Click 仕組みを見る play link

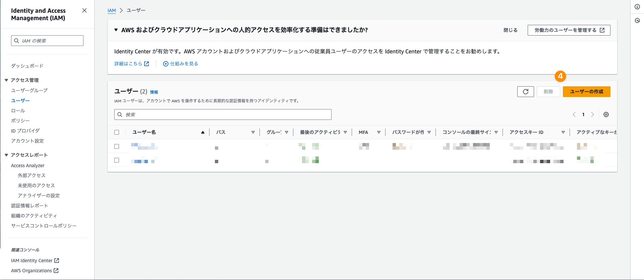pos(181,64)
